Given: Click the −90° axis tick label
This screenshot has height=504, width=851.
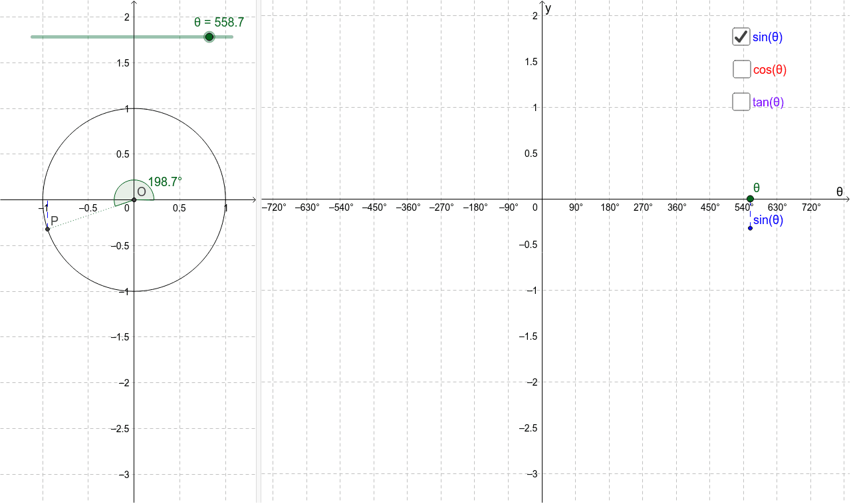Looking at the screenshot, I should [509, 207].
